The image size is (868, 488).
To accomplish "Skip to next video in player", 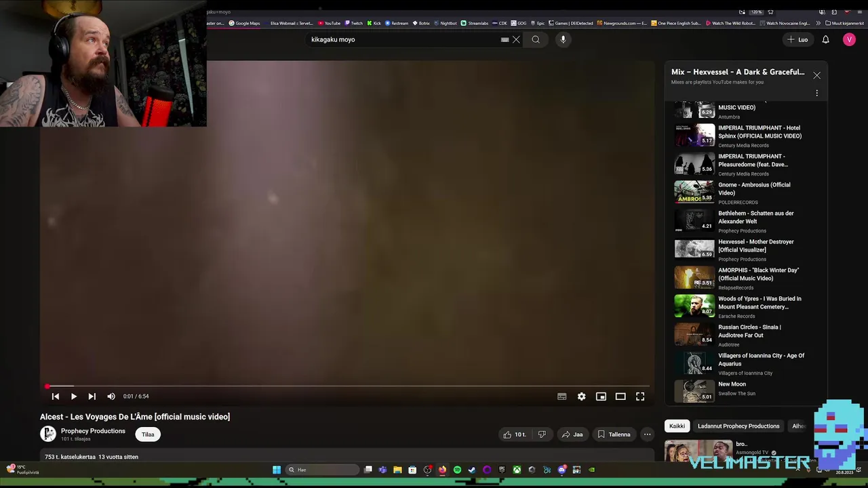I will (92, 396).
